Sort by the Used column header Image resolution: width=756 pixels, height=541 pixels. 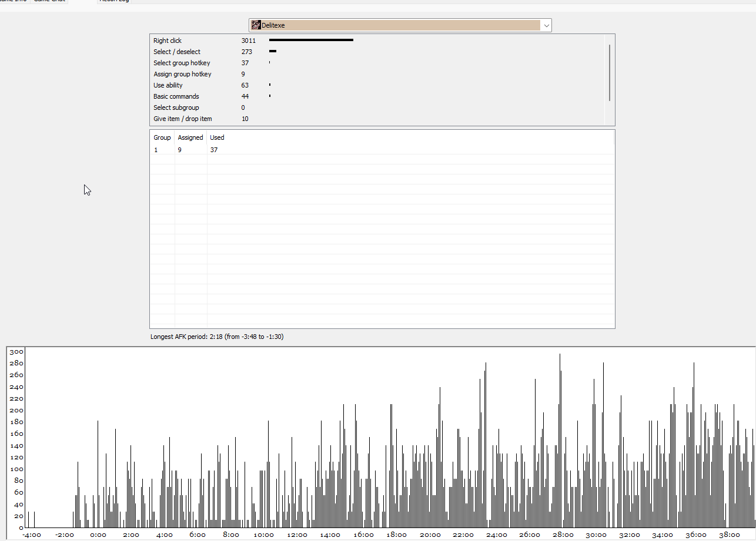[217, 137]
